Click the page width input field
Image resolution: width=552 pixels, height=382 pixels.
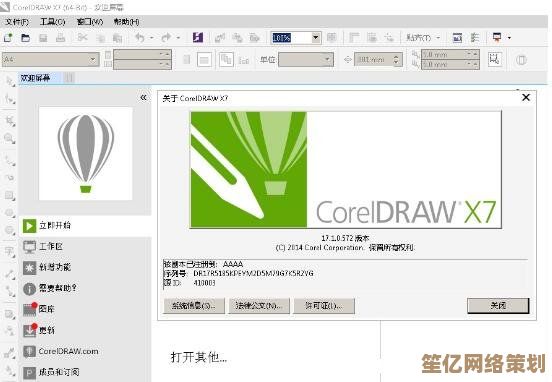click(x=142, y=54)
